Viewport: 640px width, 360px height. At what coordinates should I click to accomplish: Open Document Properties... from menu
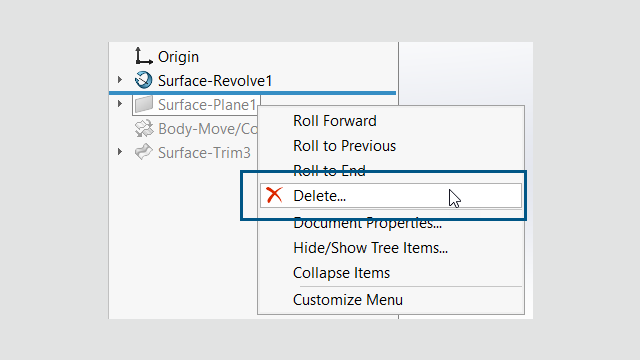pos(367,223)
